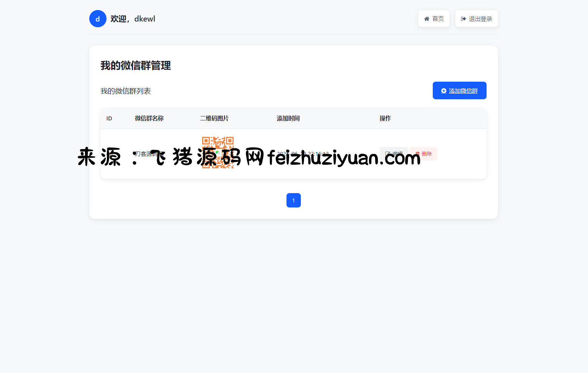Image resolution: width=588 pixels, height=373 pixels.
Task: Click the 我的微信群管理 page heading
Action: pos(136,66)
